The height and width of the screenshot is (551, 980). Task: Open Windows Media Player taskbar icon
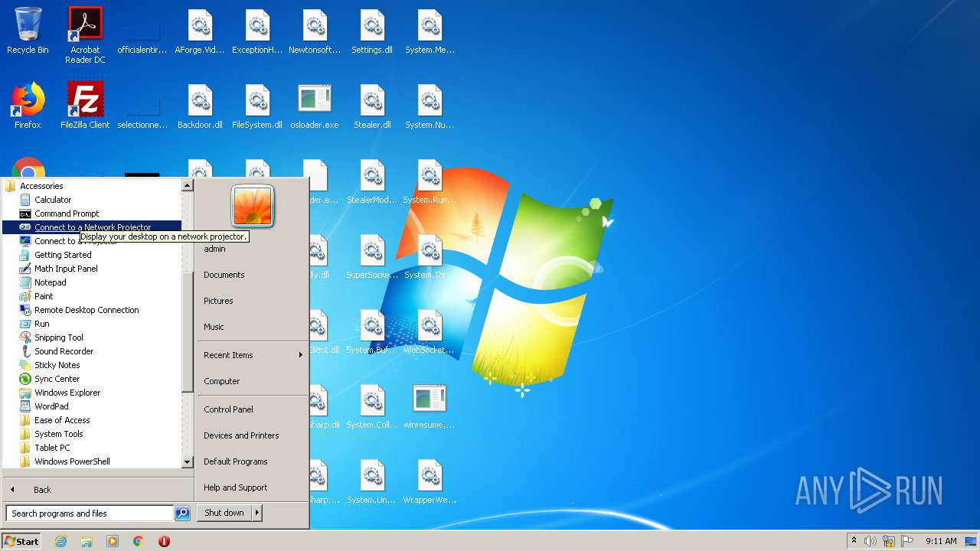113,541
